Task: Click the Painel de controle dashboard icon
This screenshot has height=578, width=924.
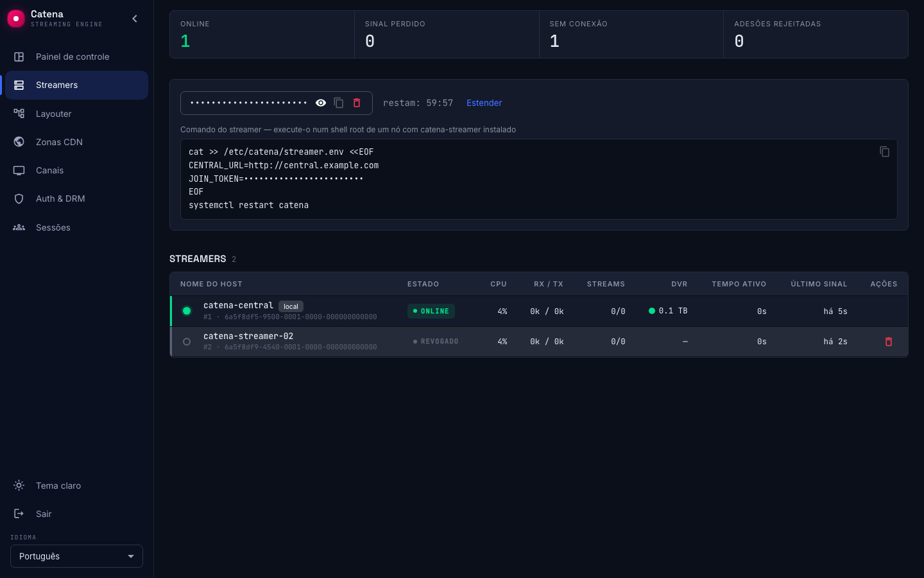Action: coord(19,57)
